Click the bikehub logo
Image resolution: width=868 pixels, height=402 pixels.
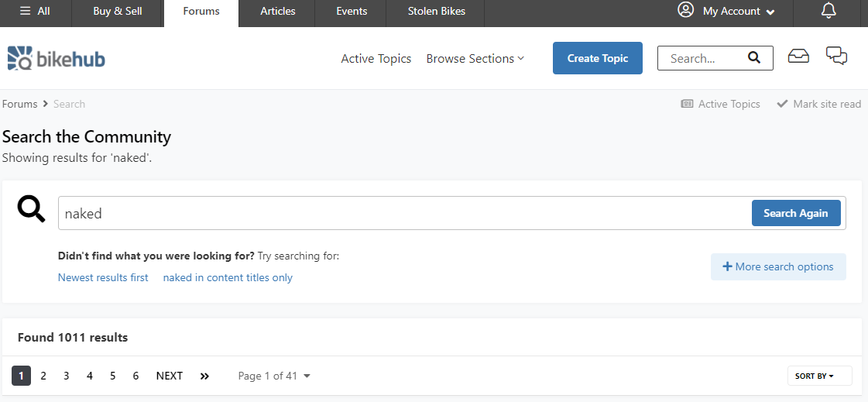pyautogui.click(x=56, y=58)
